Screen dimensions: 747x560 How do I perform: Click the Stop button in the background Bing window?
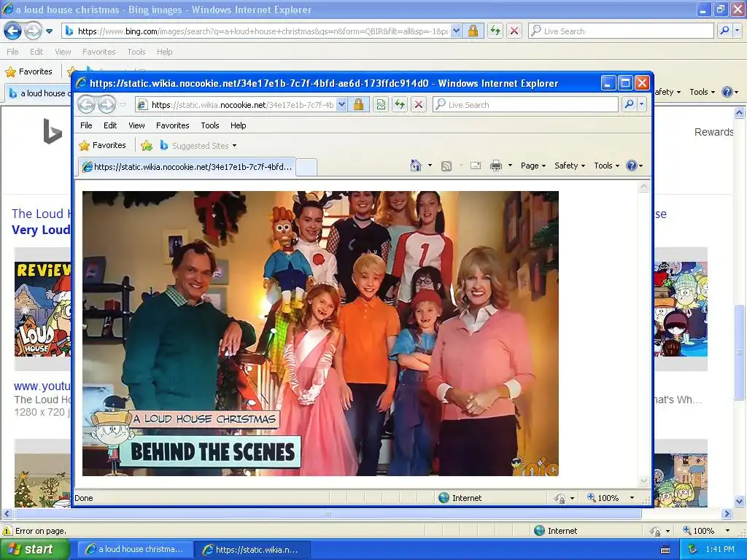point(514,31)
